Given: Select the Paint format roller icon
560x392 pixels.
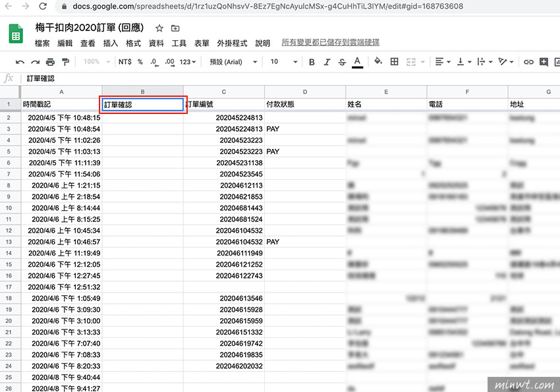Looking at the screenshot, I should (65, 62).
